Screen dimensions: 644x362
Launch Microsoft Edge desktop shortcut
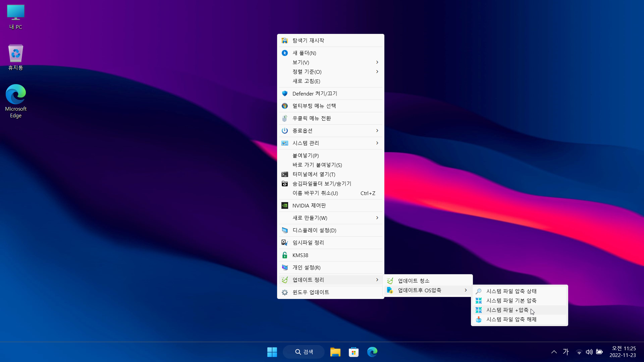[16, 101]
